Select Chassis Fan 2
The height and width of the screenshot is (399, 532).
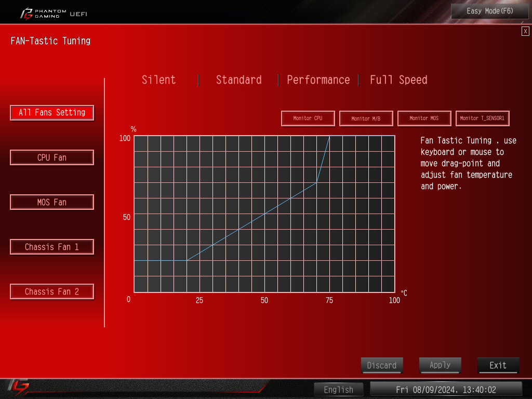[x=52, y=291]
